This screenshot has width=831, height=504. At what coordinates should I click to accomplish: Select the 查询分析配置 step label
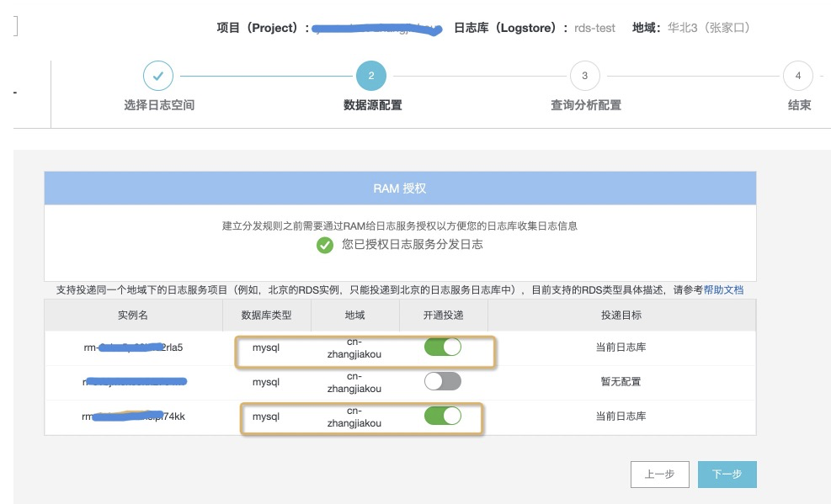click(586, 105)
